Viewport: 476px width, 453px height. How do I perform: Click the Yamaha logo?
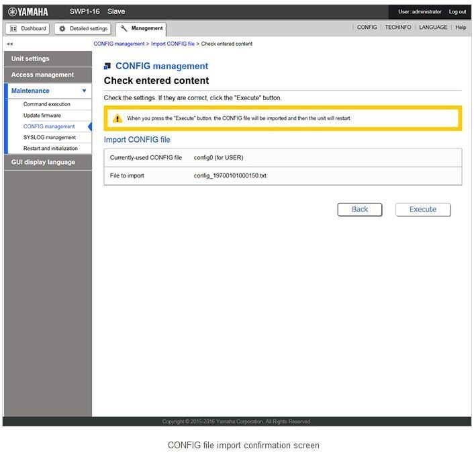coord(28,12)
